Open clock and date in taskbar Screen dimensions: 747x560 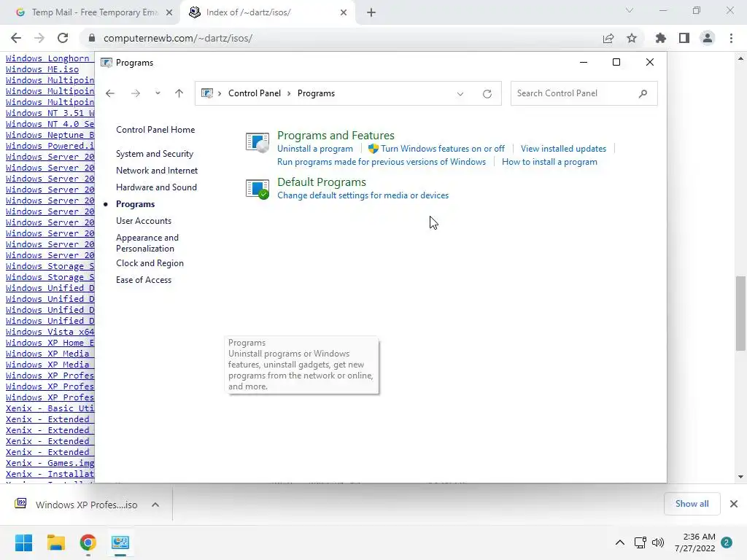click(x=694, y=542)
